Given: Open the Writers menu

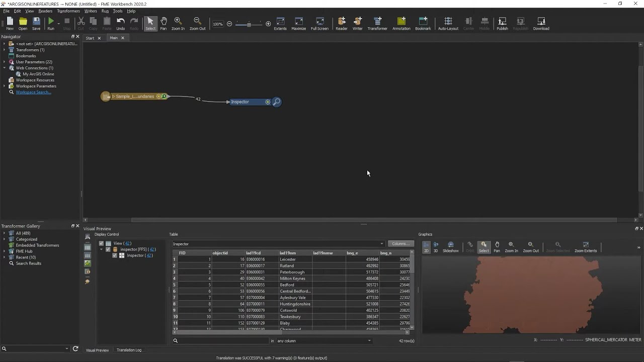Looking at the screenshot, I should point(91,11).
